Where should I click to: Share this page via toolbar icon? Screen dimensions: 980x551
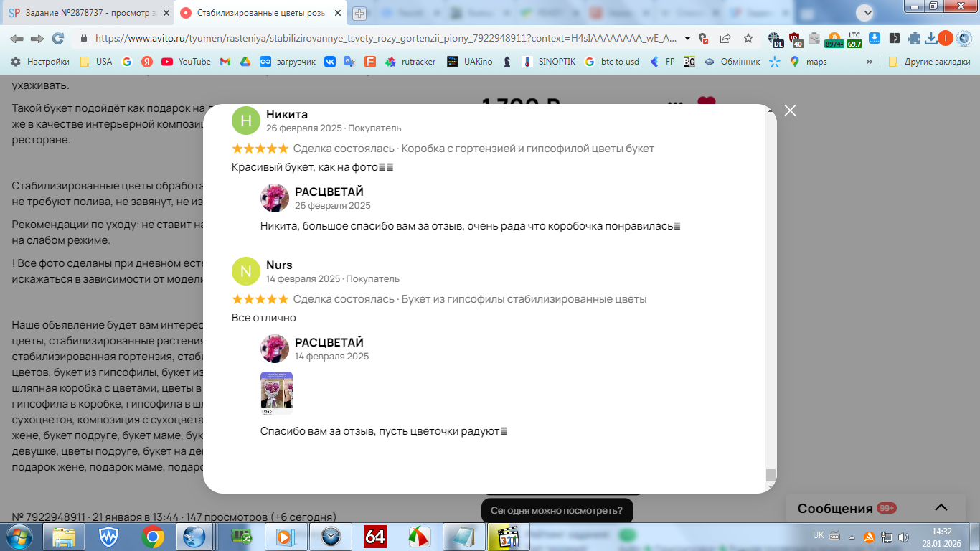[x=725, y=39]
